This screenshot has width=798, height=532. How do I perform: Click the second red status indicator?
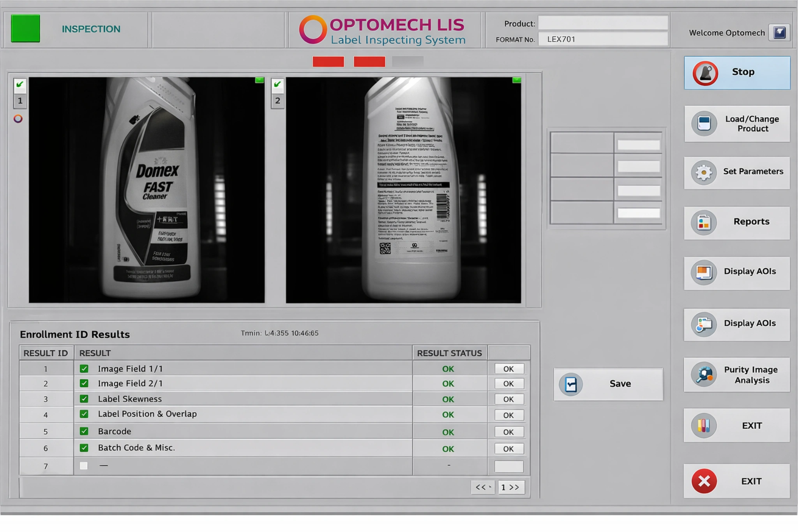tap(369, 62)
